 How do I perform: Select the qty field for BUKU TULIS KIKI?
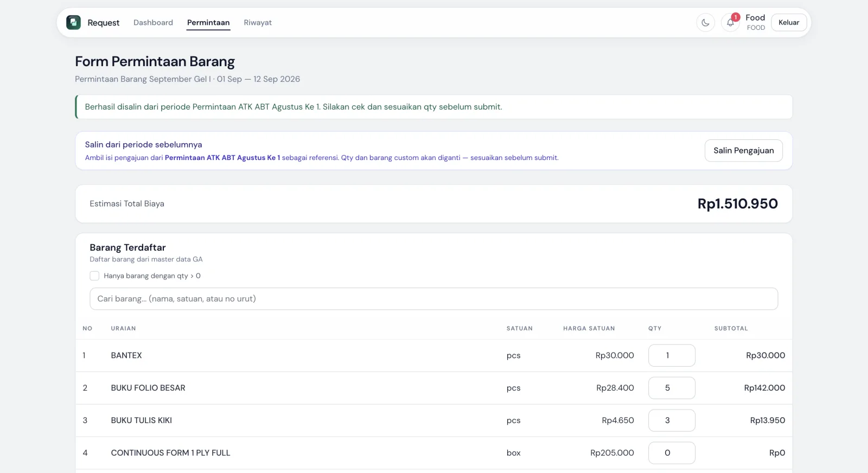[672, 420]
